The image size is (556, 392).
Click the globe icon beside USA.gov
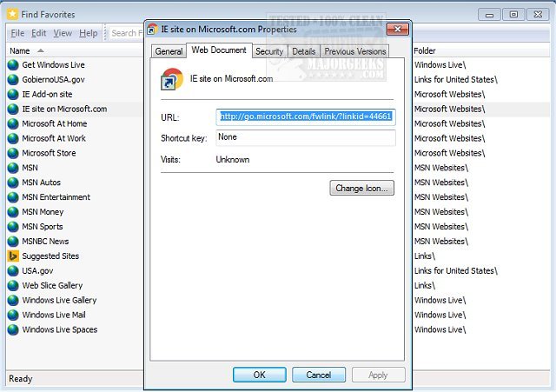coord(13,271)
